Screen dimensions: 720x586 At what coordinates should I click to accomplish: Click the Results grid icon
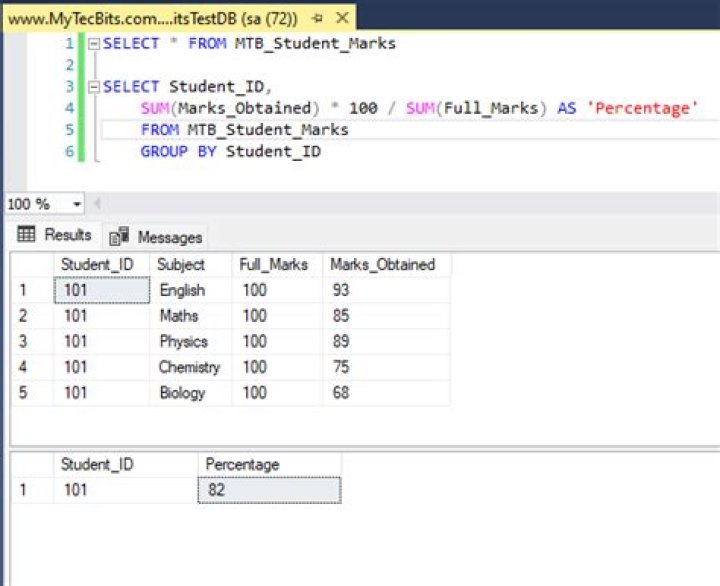[26, 234]
